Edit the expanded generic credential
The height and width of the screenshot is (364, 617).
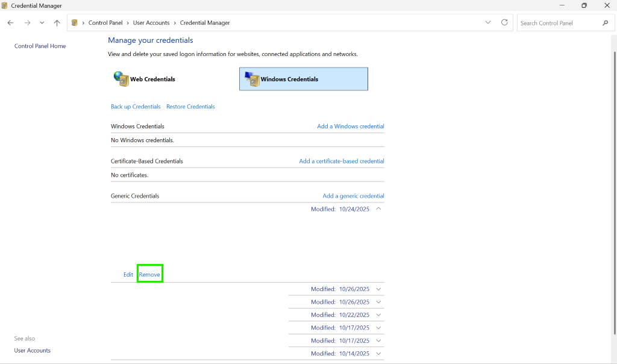click(128, 275)
